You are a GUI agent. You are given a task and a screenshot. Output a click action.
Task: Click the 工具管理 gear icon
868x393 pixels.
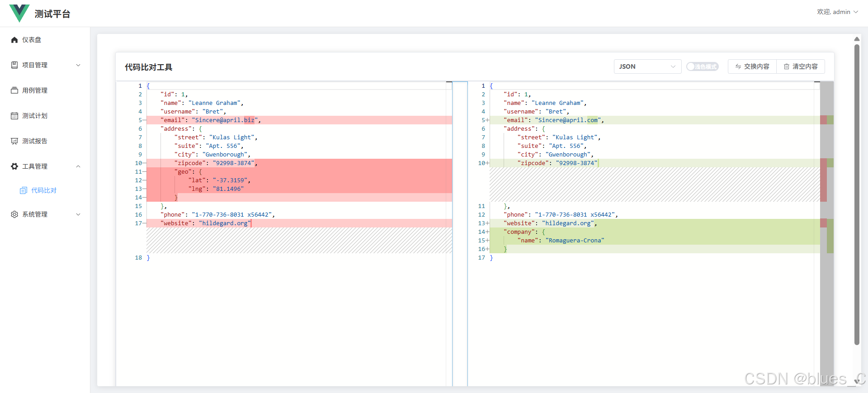coord(14,166)
